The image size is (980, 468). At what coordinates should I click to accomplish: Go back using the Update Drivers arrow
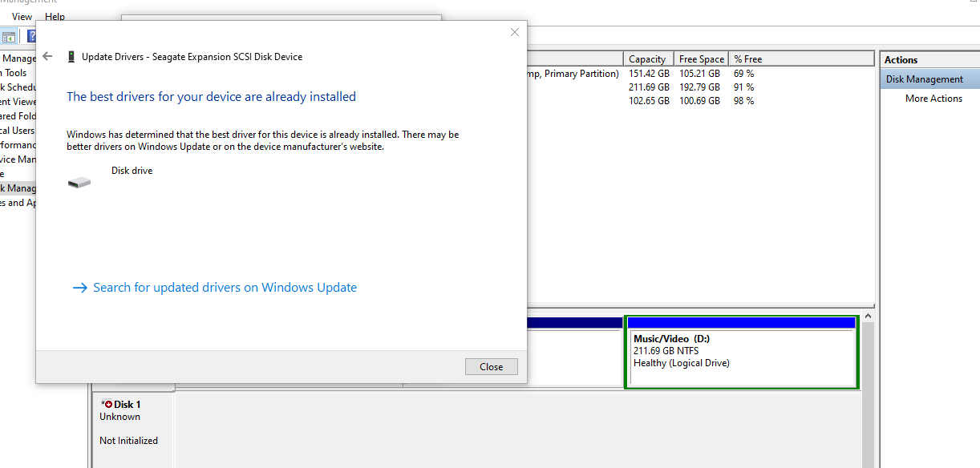(47, 56)
